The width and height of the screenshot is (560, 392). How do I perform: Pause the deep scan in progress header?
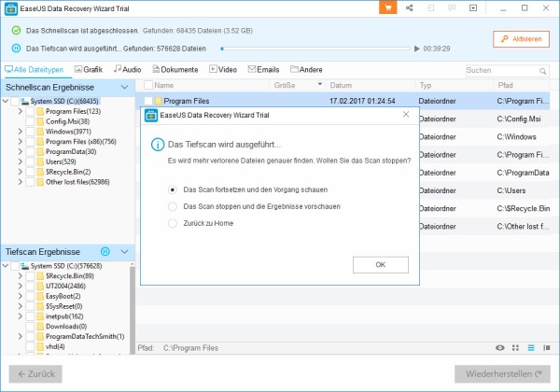(x=16, y=49)
